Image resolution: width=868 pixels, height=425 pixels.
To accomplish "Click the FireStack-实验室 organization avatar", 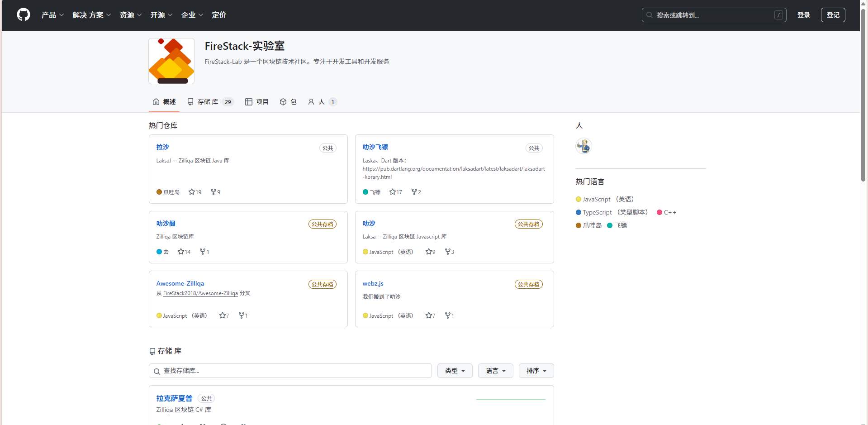I will [171, 61].
